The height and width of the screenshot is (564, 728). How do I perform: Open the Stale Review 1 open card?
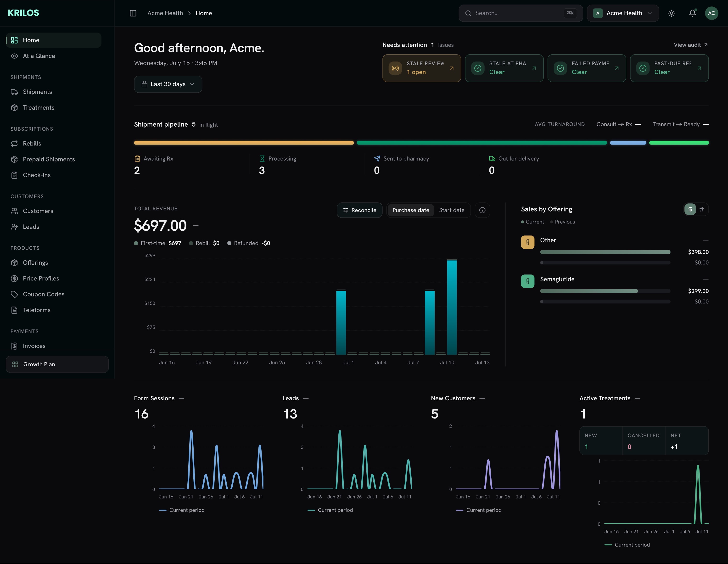[422, 68]
